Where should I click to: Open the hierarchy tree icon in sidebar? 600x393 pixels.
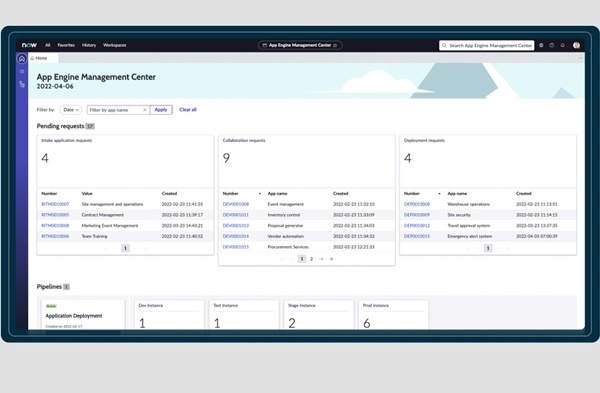[x=22, y=84]
